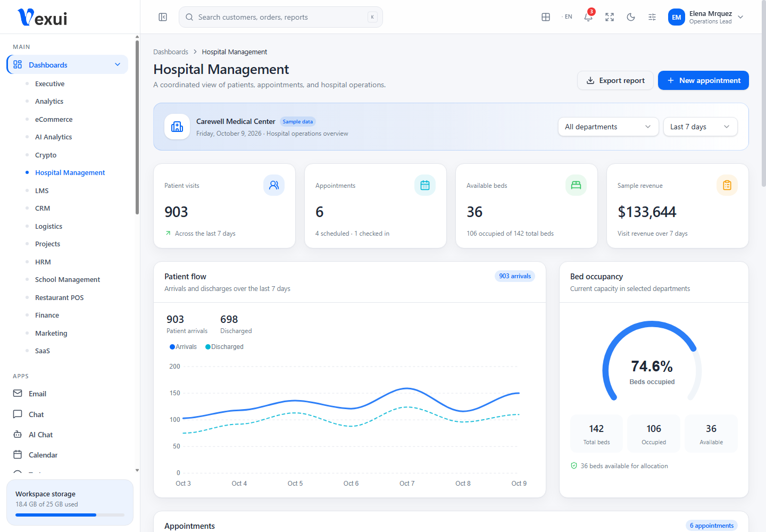The image size is (766, 532).
Task: Click the EM user avatar
Action: tap(677, 17)
